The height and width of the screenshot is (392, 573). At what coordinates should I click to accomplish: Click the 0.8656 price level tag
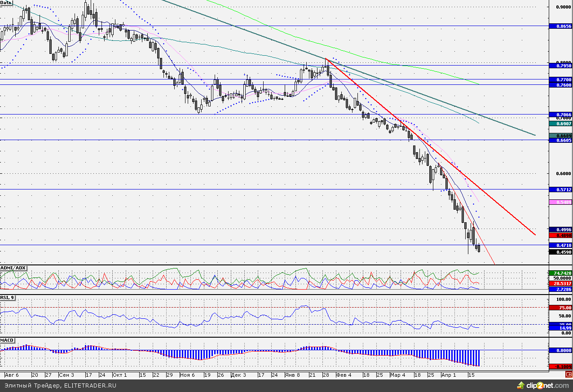tap(560, 26)
